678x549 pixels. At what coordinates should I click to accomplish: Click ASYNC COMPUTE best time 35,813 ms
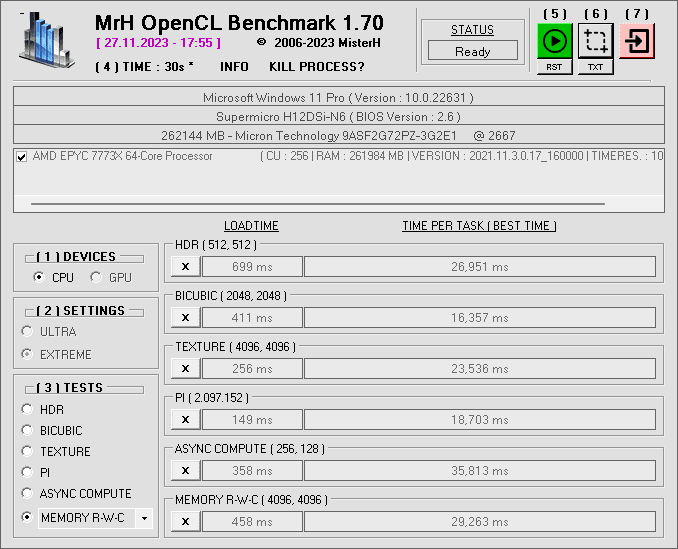coord(480,470)
